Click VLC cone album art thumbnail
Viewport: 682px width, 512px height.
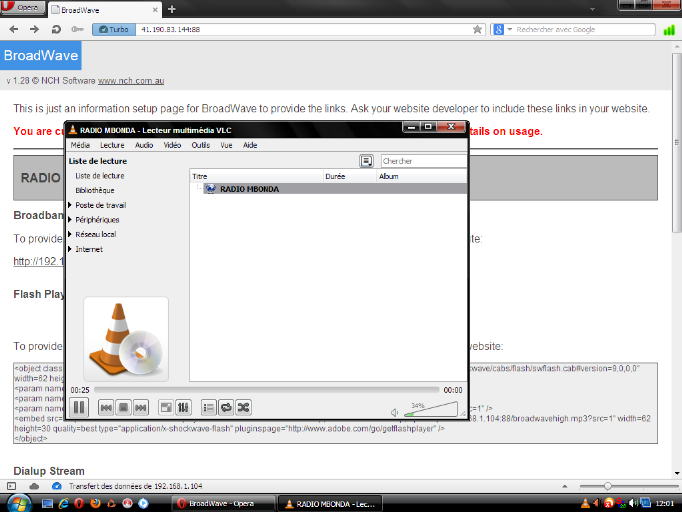click(x=126, y=339)
